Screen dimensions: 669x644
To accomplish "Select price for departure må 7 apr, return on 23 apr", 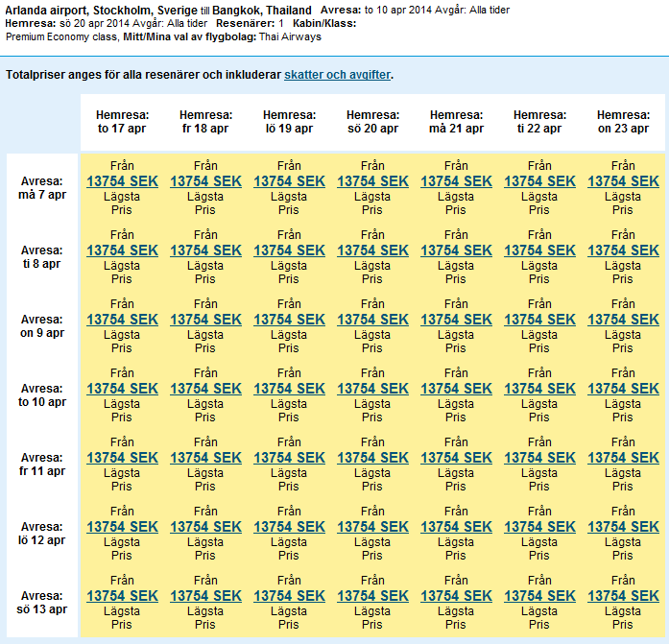I will [x=623, y=181].
